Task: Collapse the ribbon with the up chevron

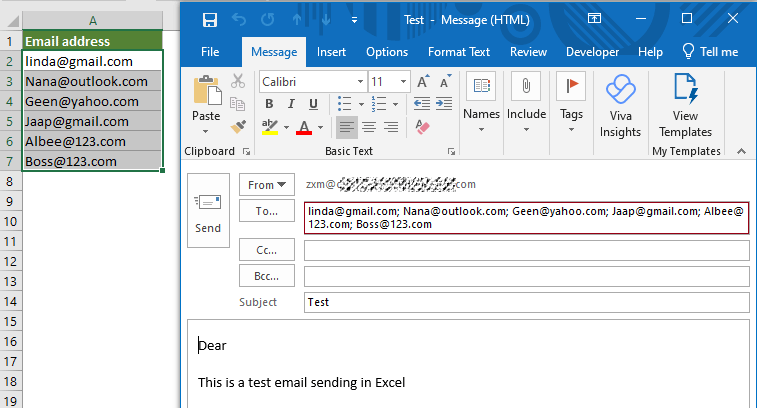Action: pyautogui.click(x=742, y=152)
